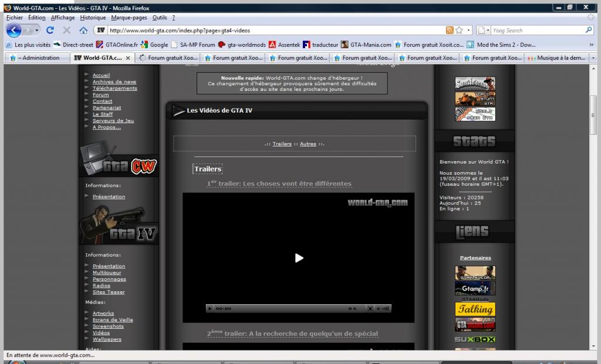Screen dimensions: 601x364
Task: Open the Les plus visités bookmarks folder
Action: [28, 45]
